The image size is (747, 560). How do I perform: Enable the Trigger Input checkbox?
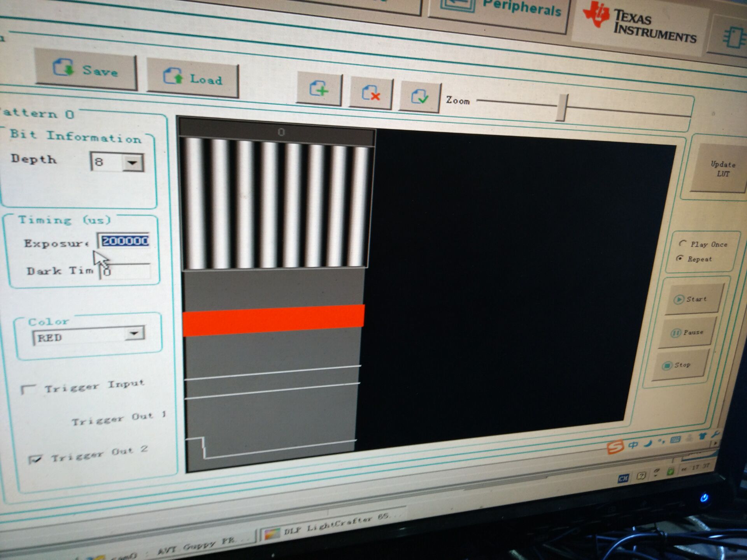point(28,389)
